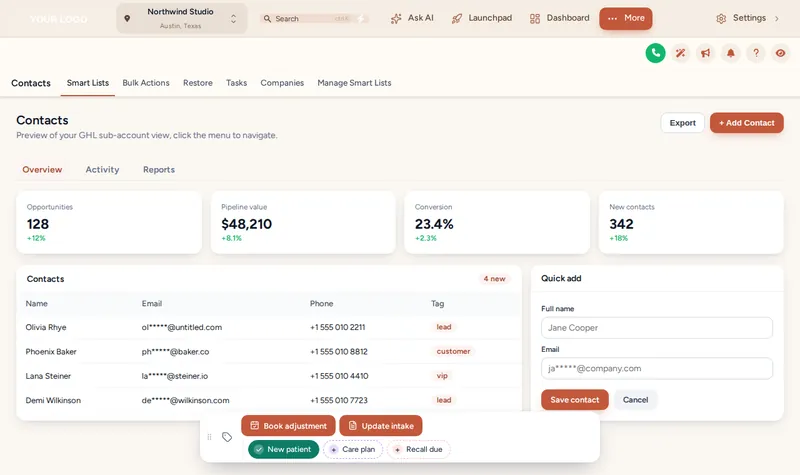Select the Lana Steiner contact name
Viewport: 800px width, 475px height.
tap(48, 376)
